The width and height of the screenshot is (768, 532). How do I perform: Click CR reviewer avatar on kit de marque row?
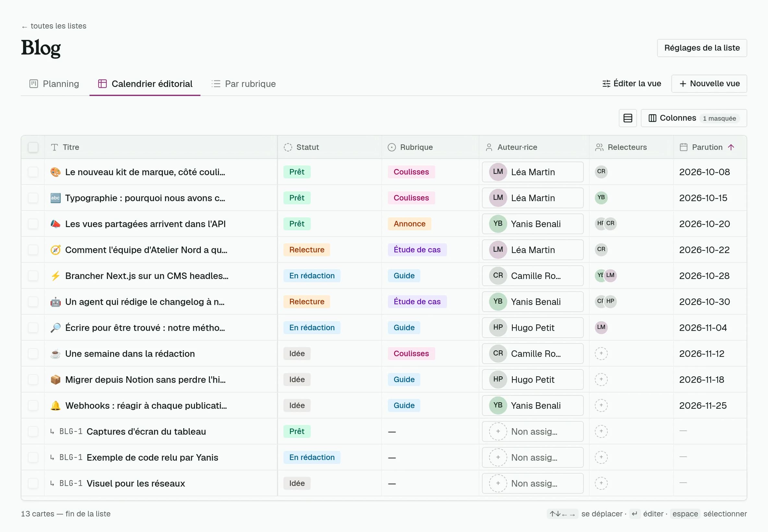[x=601, y=172]
